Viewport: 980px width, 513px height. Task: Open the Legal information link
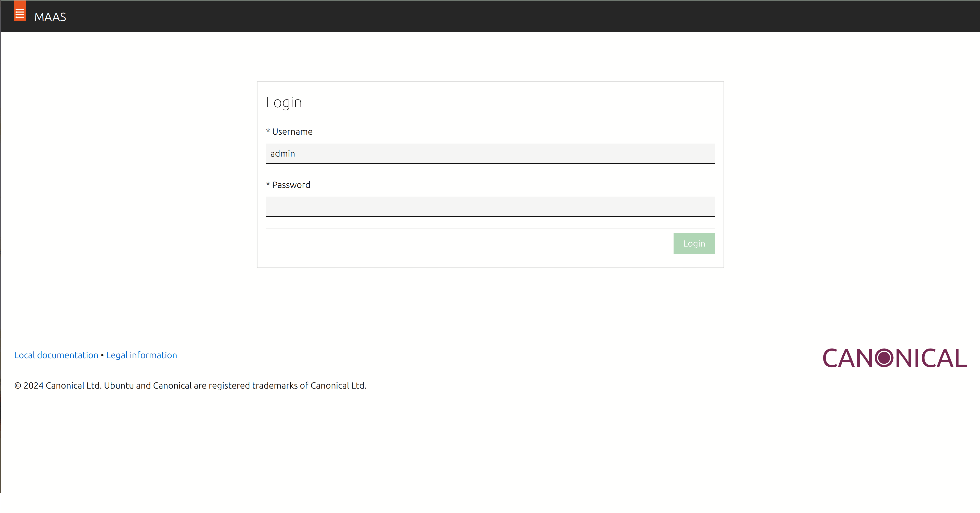pyautogui.click(x=141, y=355)
